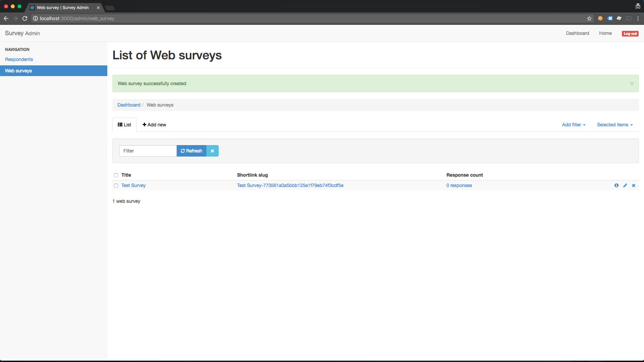Click the info icon for Test Survey
The height and width of the screenshot is (362, 644).
pyautogui.click(x=616, y=185)
